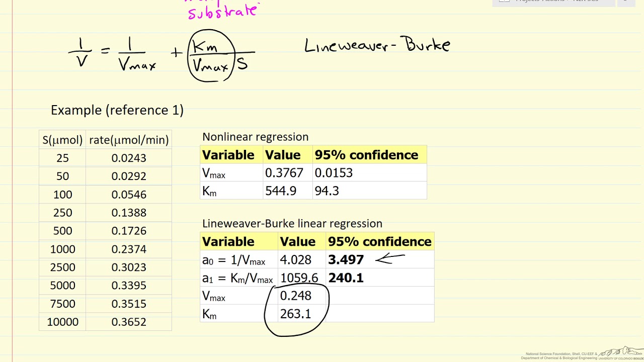The width and height of the screenshot is (644, 362).
Task: Click the nonlinear Vmax value 0.3767
Action: [x=284, y=173]
